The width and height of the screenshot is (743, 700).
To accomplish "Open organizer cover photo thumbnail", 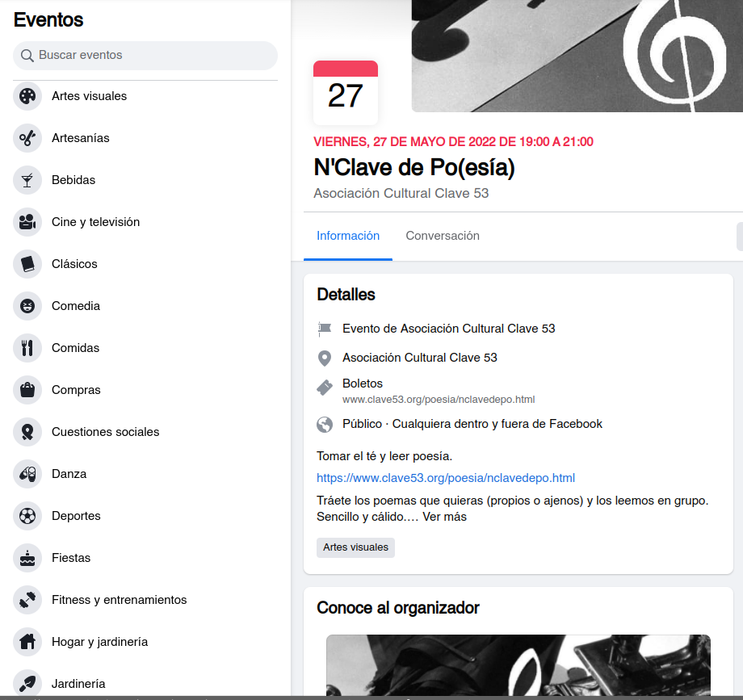I will click(518, 665).
